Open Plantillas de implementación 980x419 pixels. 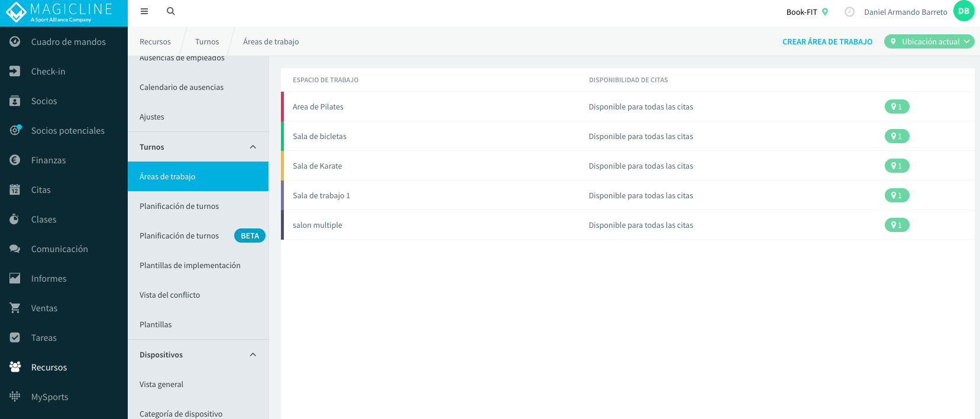198,265
